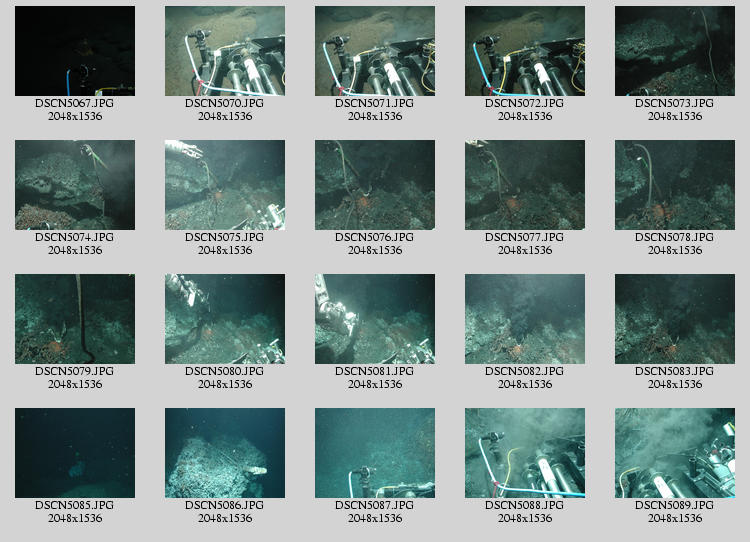Click the DSCN5088.JPG filename text
Screen dimensions: 750x542
point(524,505)
